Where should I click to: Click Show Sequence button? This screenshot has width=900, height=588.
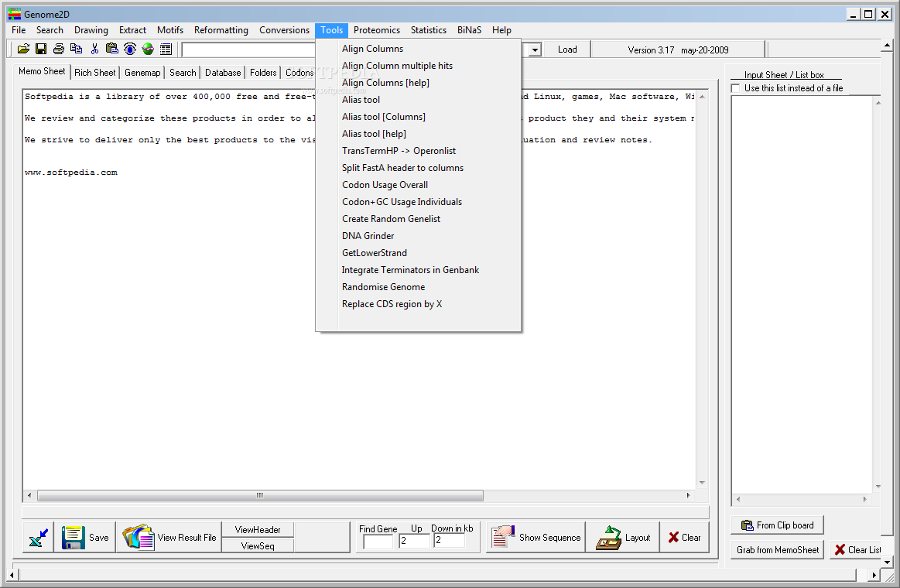pyautogui.click(x=536, y=538)
